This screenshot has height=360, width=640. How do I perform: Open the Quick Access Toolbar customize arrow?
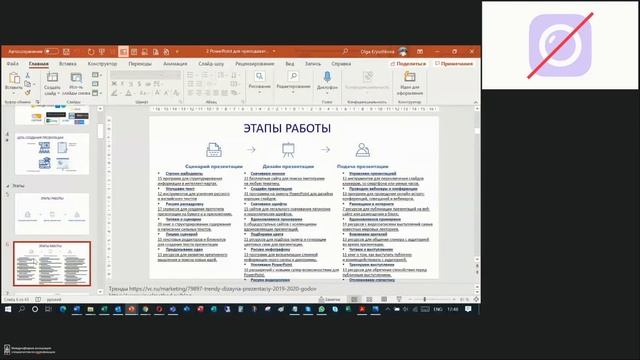[177, 51]
